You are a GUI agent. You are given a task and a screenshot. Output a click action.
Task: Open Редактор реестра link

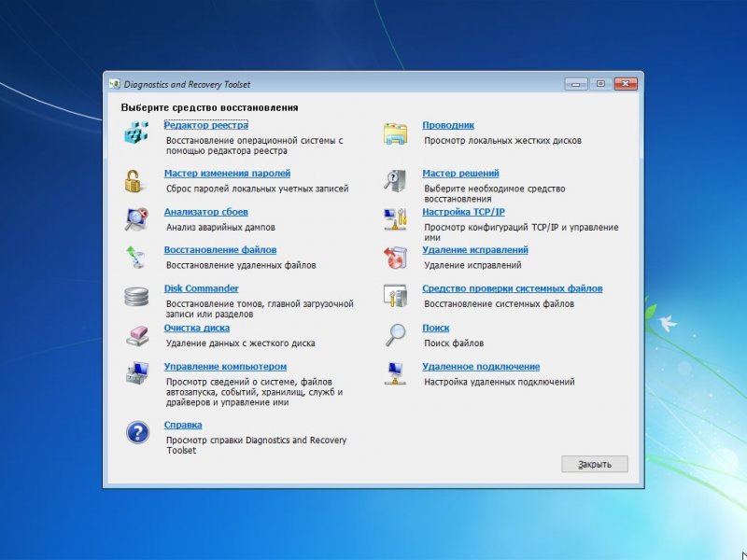tap(205, 125)
